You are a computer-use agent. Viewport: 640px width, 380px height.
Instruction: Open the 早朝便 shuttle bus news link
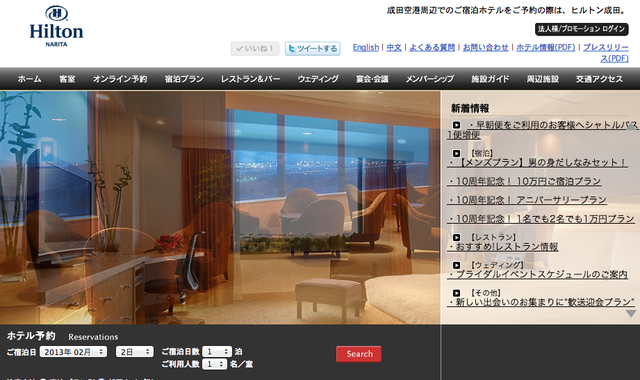point(542,130)
